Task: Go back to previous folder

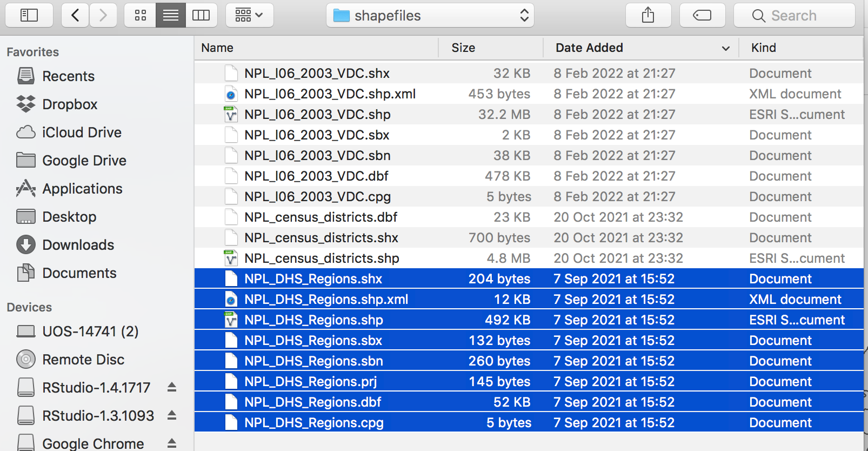Action: [75, 15]
